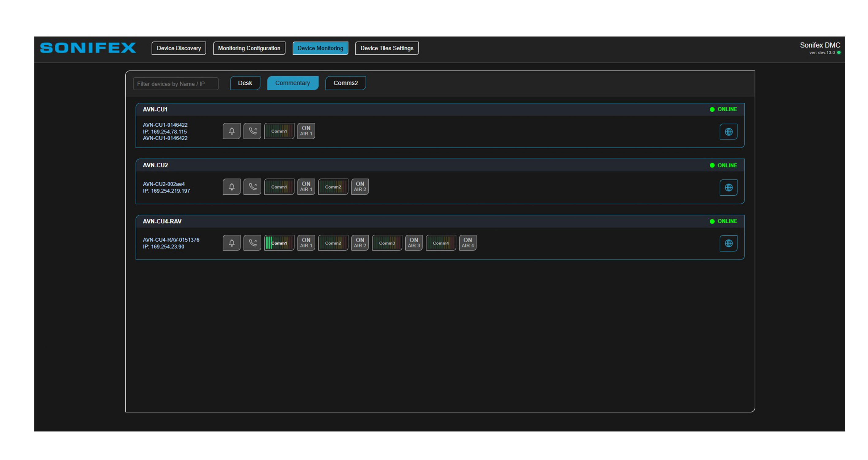Toggle ON AIR 1 for AVN-CU1

306,131
